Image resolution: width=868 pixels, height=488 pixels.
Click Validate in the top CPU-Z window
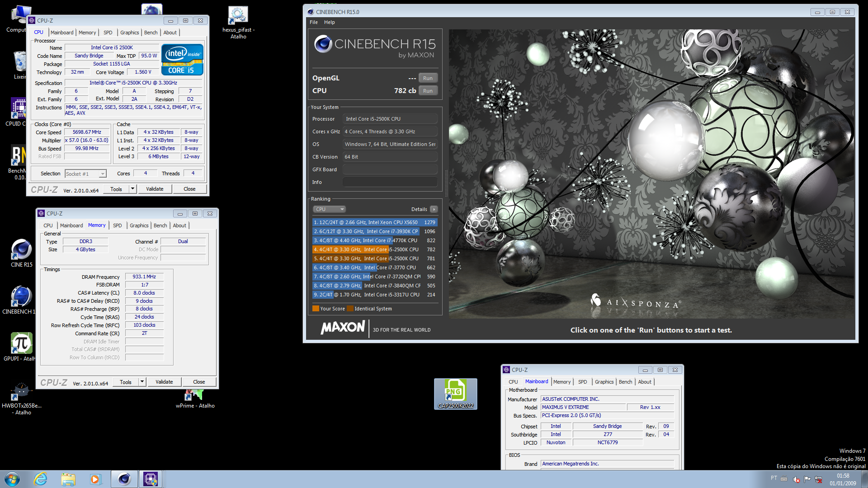click(155, 189)
